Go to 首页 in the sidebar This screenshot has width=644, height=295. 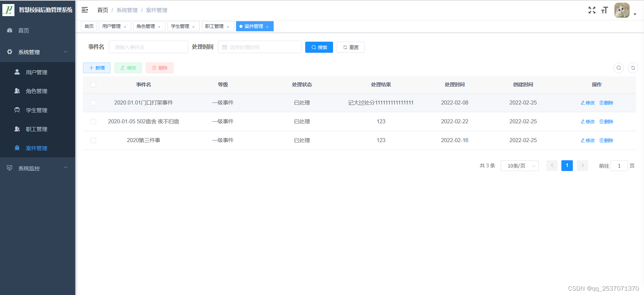pyautogui.click(x=38, y=31)
